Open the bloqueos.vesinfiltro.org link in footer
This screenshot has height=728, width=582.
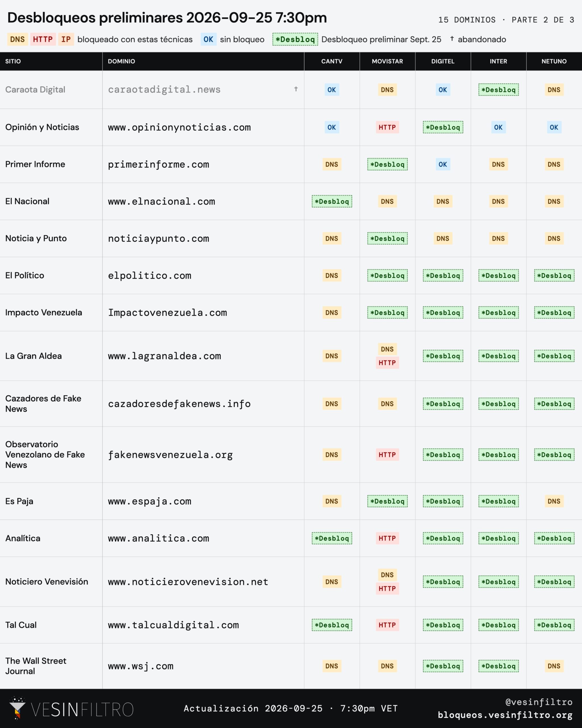point(505,715)
